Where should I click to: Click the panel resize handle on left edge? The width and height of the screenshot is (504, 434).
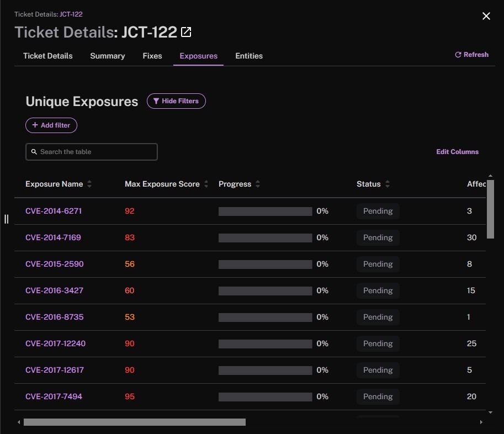coord(7,219)
